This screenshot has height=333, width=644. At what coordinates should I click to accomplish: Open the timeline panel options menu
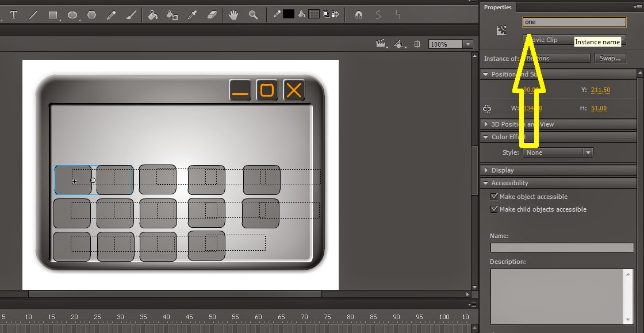pos(473,305)
